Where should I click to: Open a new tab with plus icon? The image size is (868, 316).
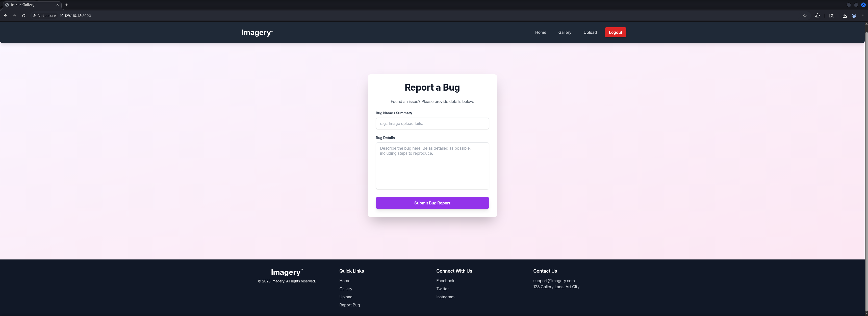(66, 5)
